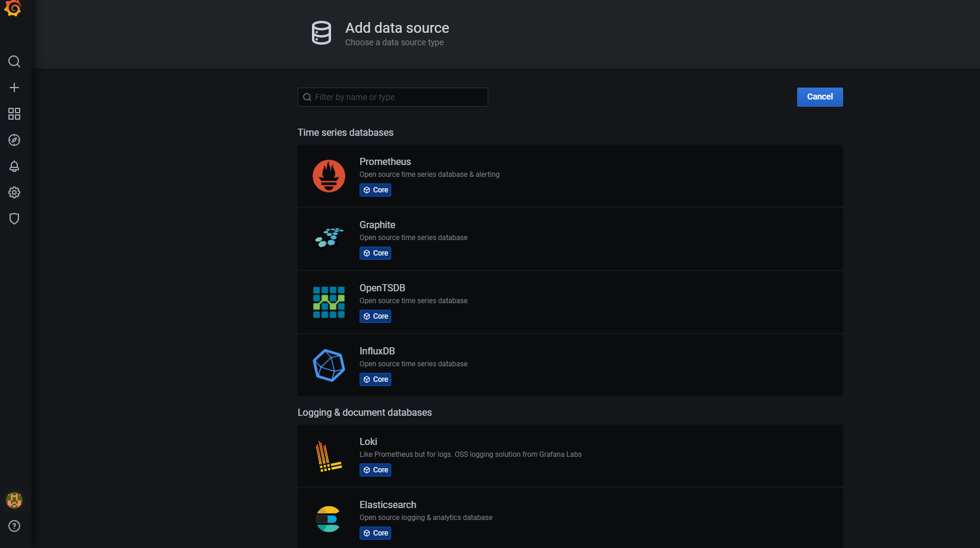This screenshot has width=980, height=548.
Task: Click the Core badge under Loki
Action: click(x=375, y=470)
